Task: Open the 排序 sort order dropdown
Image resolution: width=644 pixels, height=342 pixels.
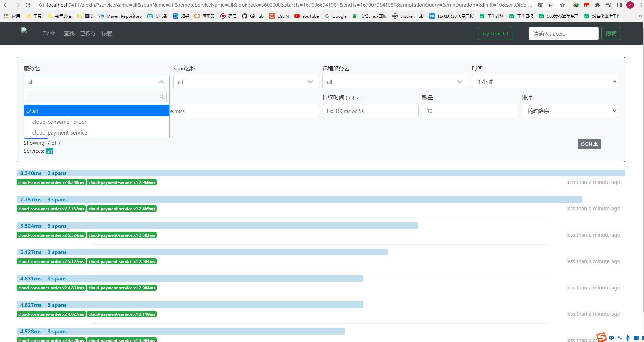Action: 570,111
